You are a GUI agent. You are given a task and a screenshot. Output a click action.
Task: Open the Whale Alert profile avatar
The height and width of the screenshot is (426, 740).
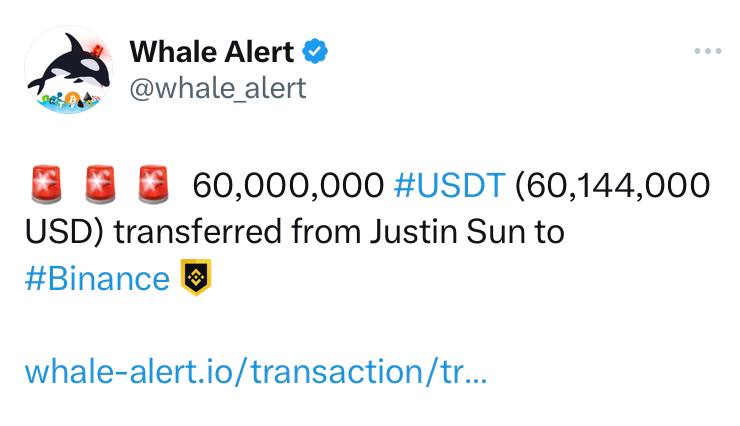click(x=68, y=69)
